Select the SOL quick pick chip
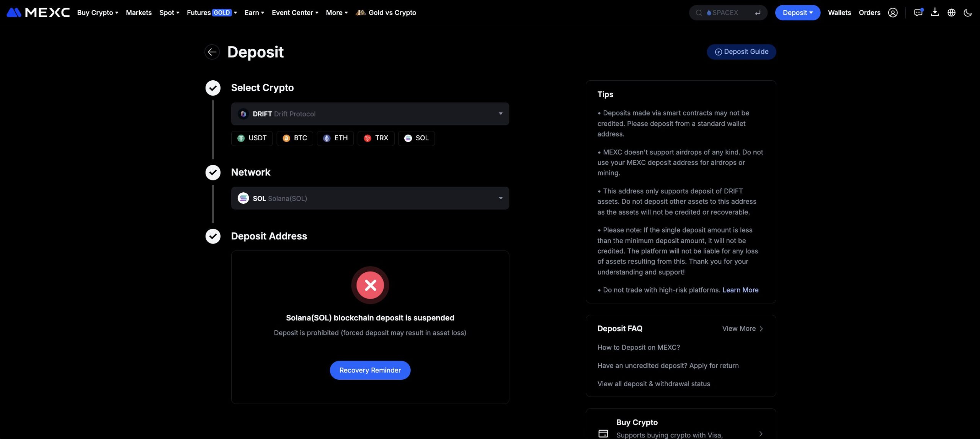This screenshot has width=980, height=439. (416, 138)
